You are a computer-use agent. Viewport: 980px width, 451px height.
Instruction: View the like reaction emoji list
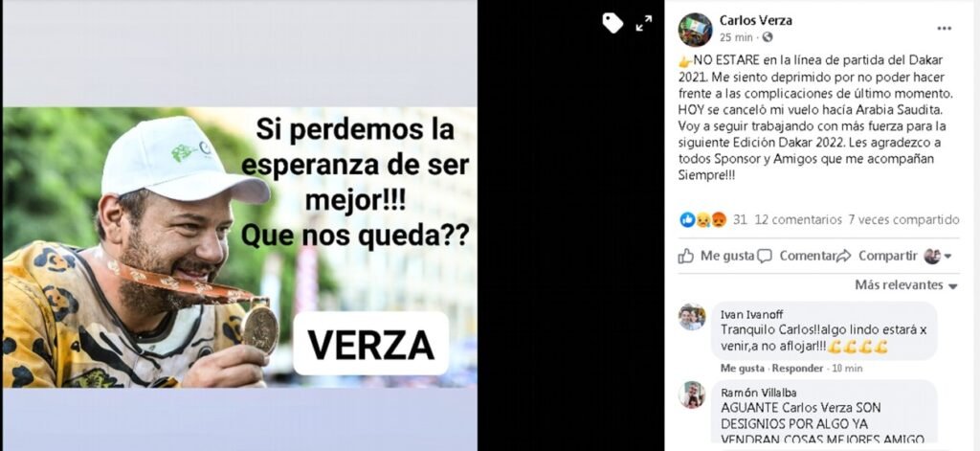click(703, 219)
